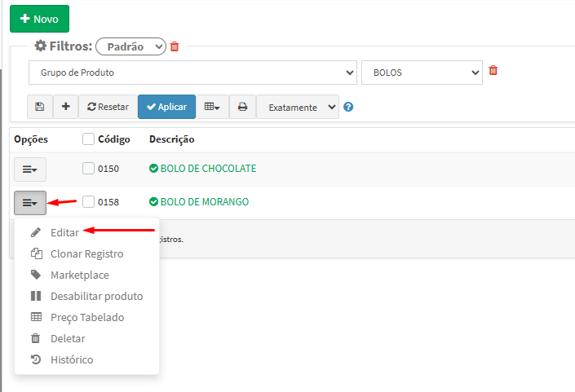Open the blue help question mark icon
The height and width of the screenshot is (392, 575).
point(348,107)
